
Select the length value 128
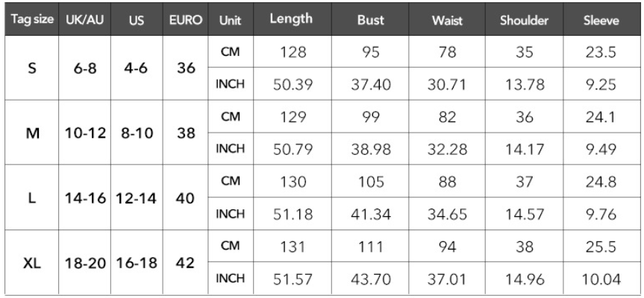point(293,52)
